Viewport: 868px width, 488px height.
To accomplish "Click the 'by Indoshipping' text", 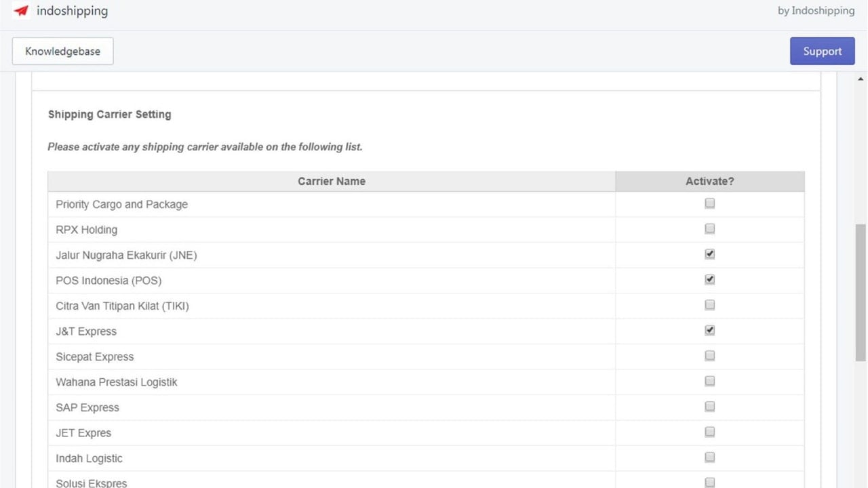I will point(816,11).
